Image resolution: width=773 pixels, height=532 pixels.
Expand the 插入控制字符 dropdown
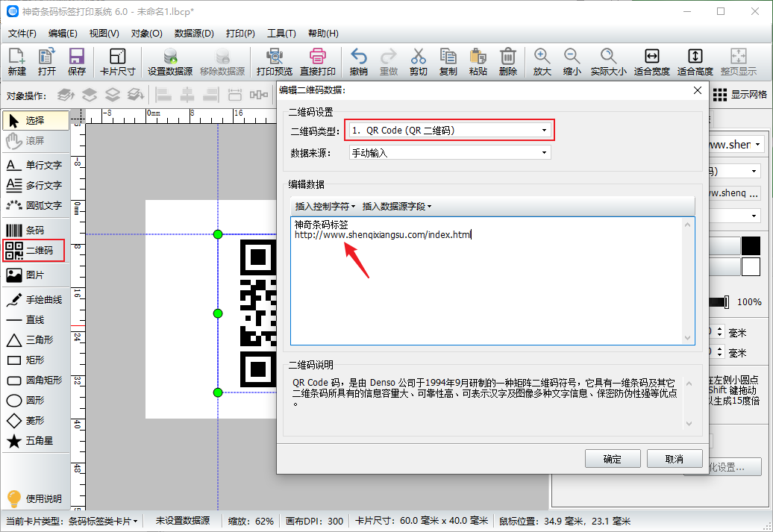[325, 207]
